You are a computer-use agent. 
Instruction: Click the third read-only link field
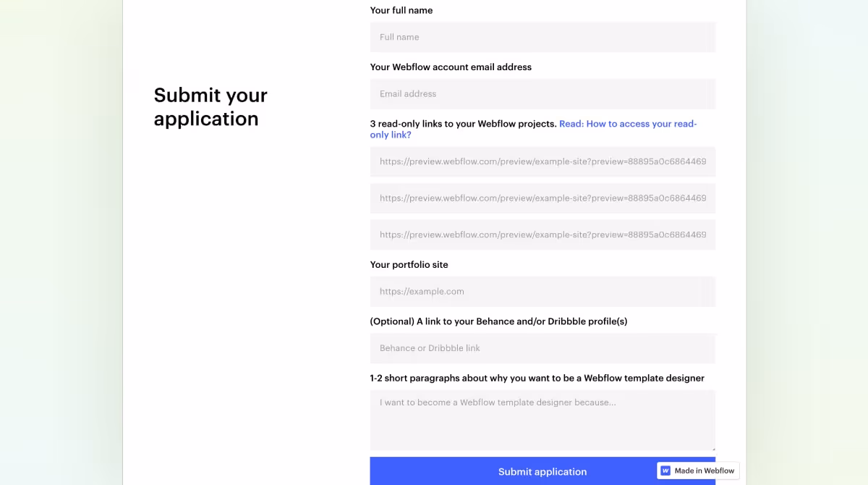pyautogui.click(x=542, y=234)
